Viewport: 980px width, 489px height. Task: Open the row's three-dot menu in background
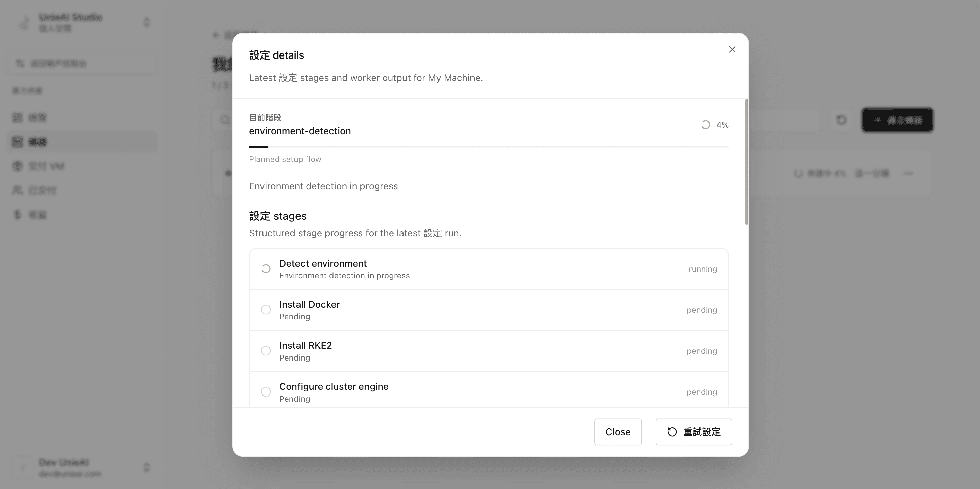click(908, 174)
